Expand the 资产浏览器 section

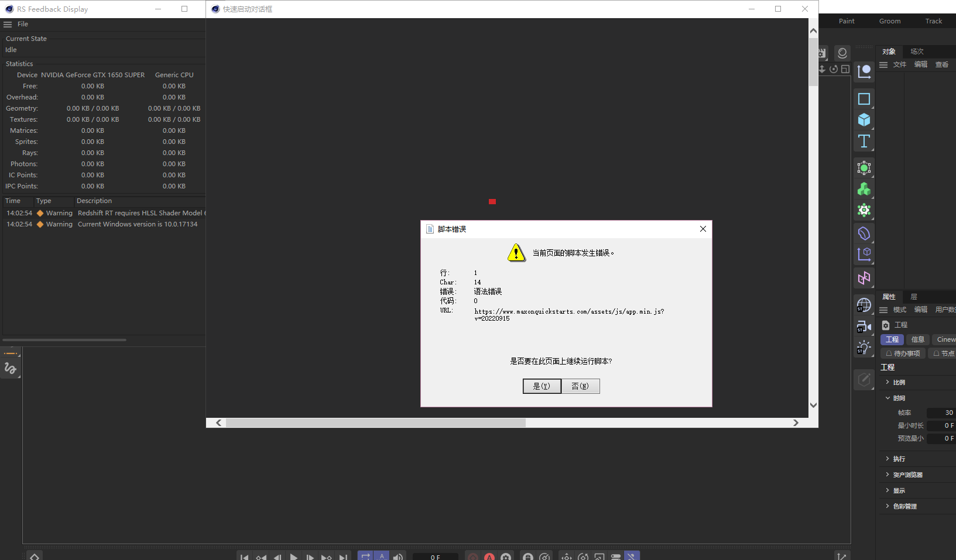[907, 474]
